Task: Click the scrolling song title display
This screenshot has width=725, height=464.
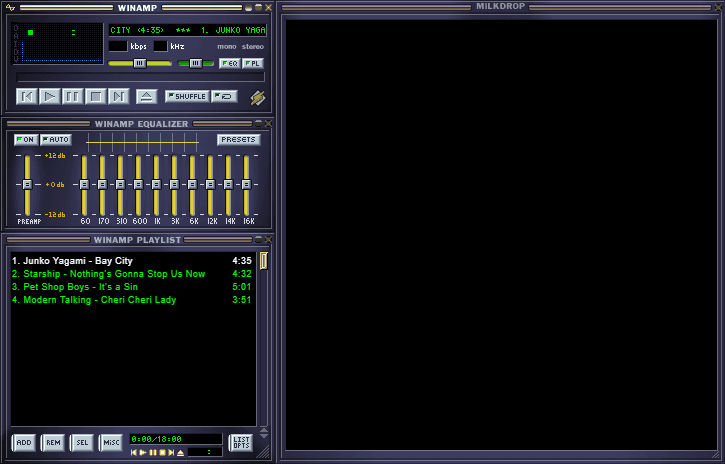Action: (188, 30)
